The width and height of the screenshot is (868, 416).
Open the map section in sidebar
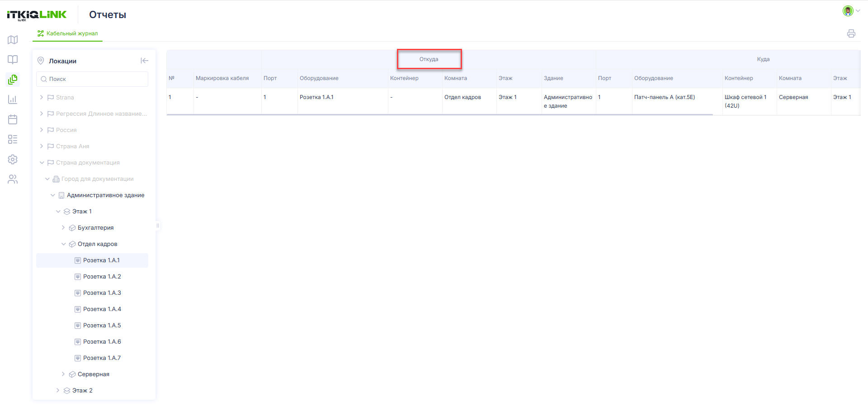coord(13,40)
